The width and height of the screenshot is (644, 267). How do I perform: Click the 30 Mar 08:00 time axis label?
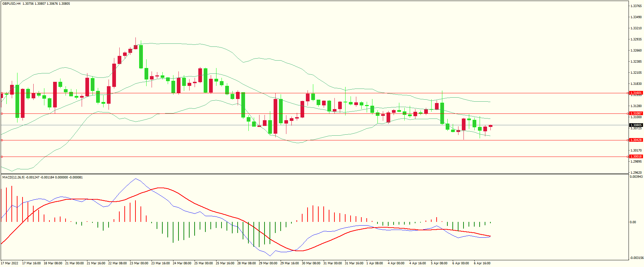click(x=311, y=263)
